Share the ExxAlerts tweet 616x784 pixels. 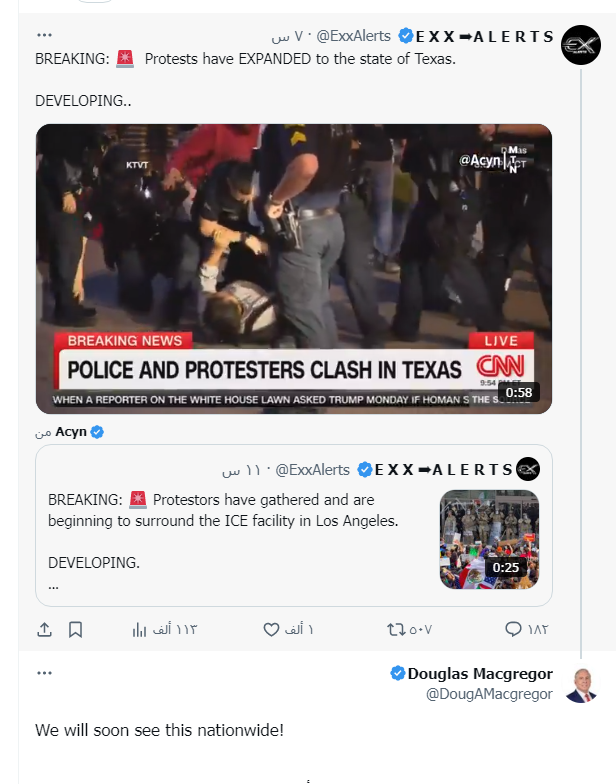[44, 629]
